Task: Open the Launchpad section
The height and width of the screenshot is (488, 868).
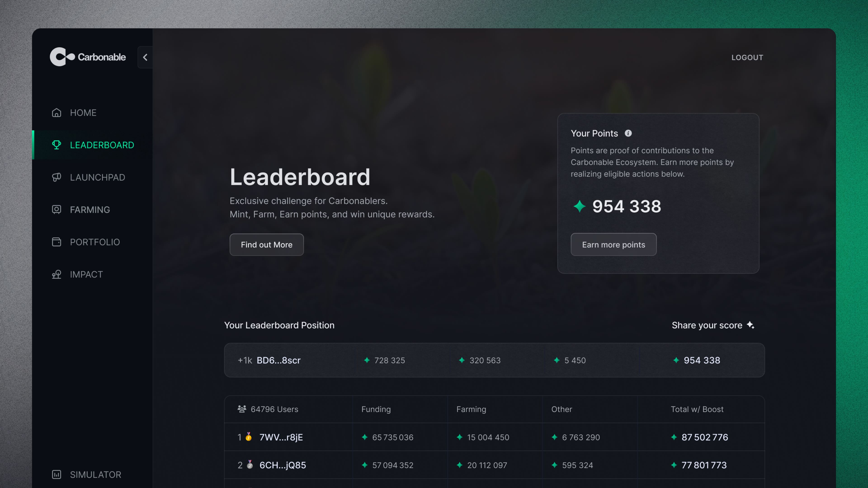Action: point(97,177)
